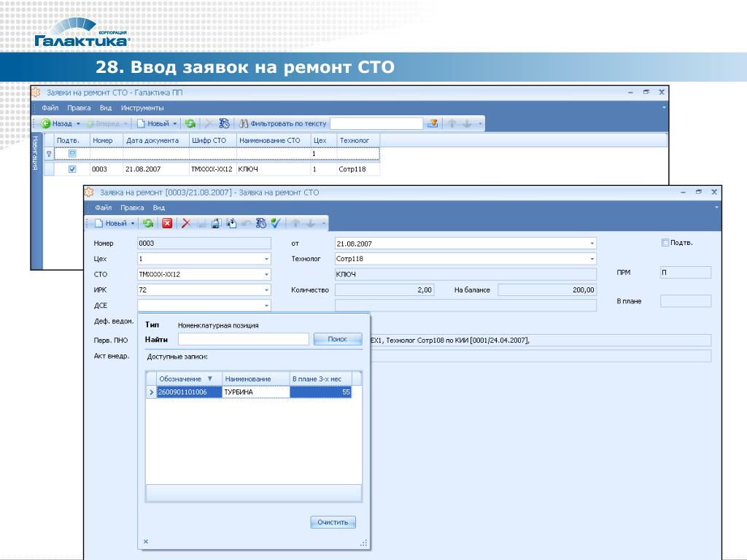This screenshot has height=560, width=747.
Task: Click the filter-row funnel icon in back grid
Action: [49, 154]
